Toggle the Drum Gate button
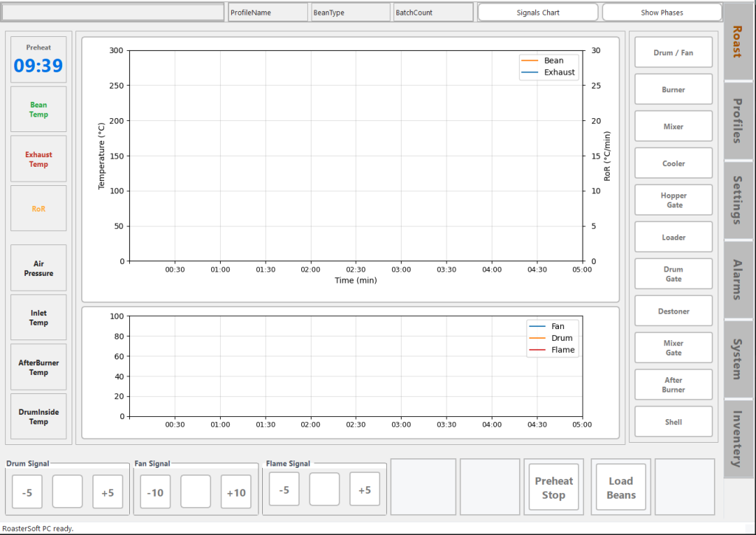This screenshot has width=756, height=535. [673, 274]
